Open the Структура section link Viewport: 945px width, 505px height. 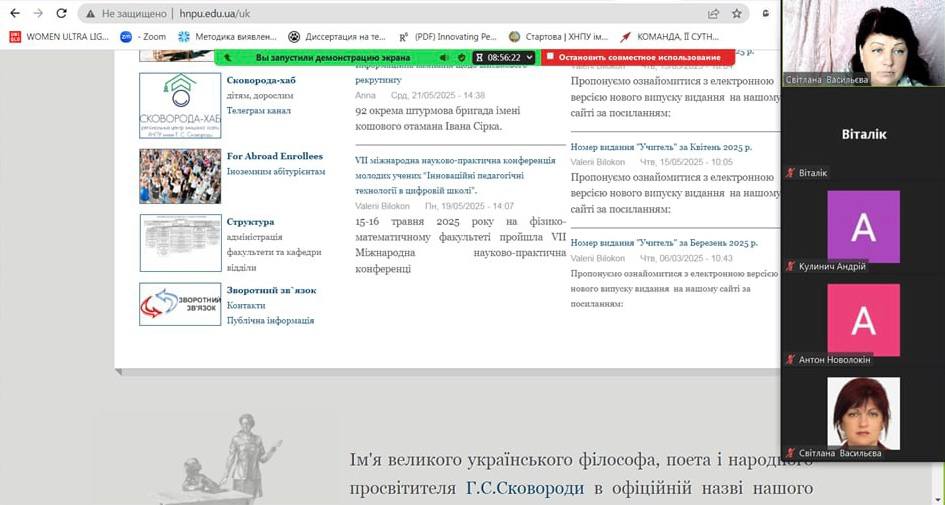pos(250,222)
